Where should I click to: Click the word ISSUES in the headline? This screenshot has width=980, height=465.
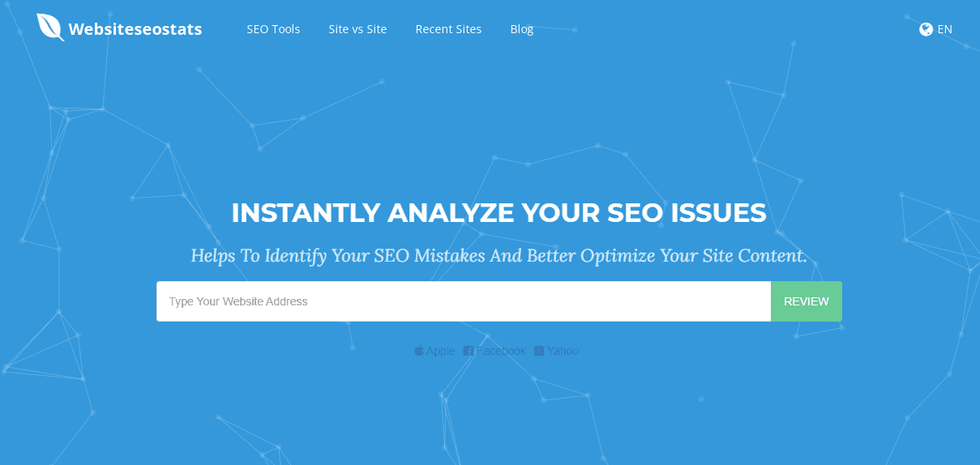click(x=717, y=212)
